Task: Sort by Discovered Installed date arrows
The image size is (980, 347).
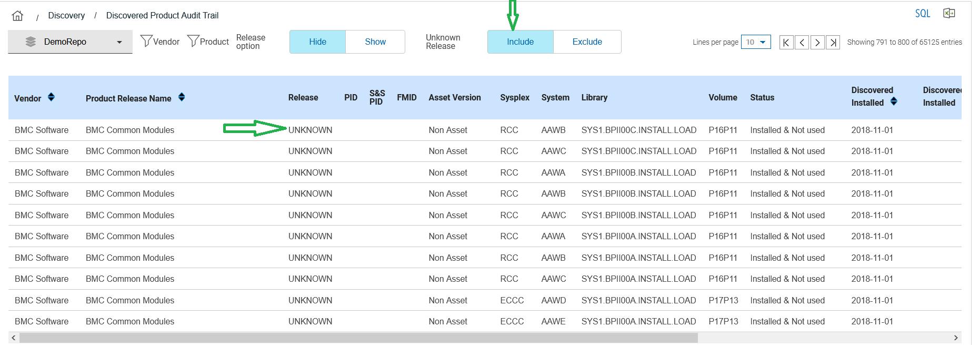Action: point(894,101)
